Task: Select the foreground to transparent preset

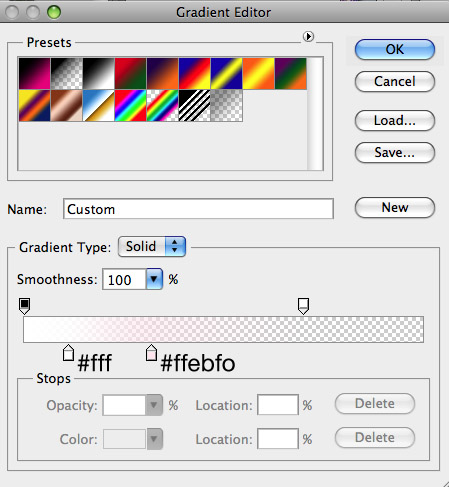Action: [x=67, y=74]
